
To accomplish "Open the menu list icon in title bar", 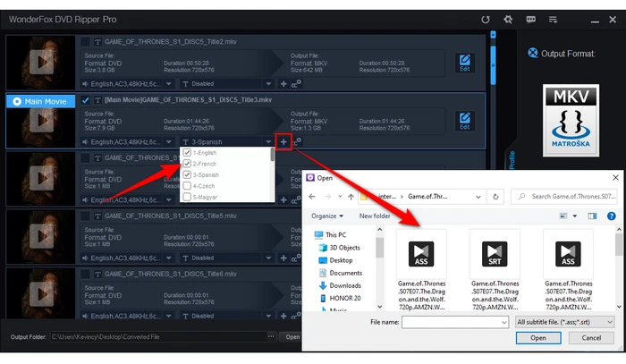I will (x=553, y=20).
